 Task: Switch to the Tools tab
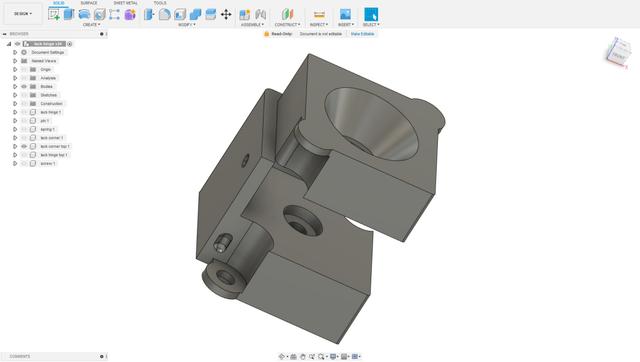tap(160, 3)
